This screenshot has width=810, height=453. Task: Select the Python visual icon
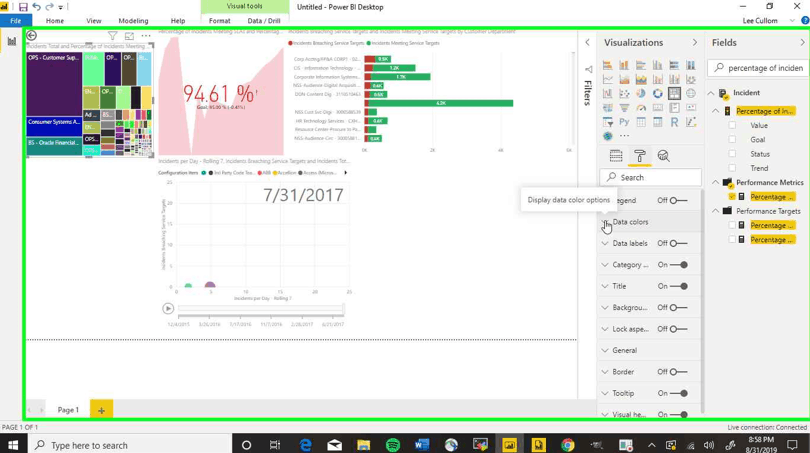click(624, 122)
